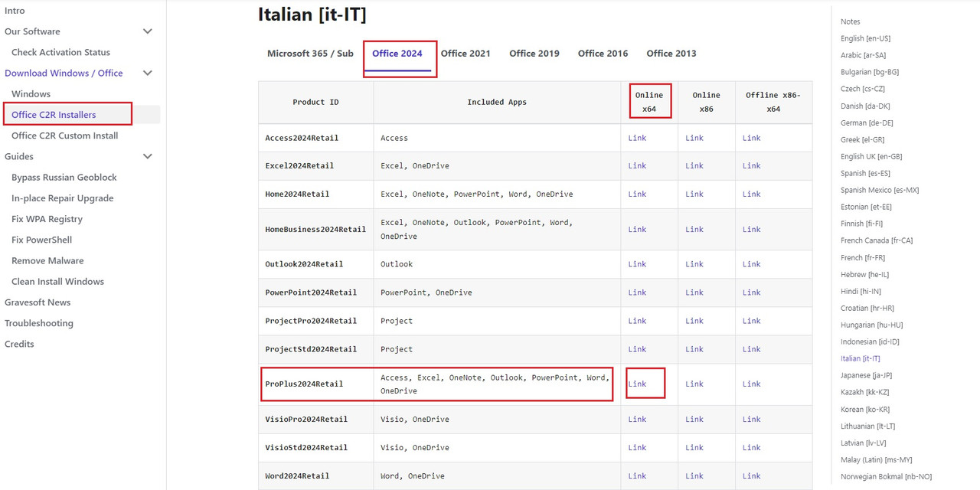Screen dimensions: 980x490
Task: Click Online x86 link for ProPlus2024Retail
Action: (x=694, y=384)
